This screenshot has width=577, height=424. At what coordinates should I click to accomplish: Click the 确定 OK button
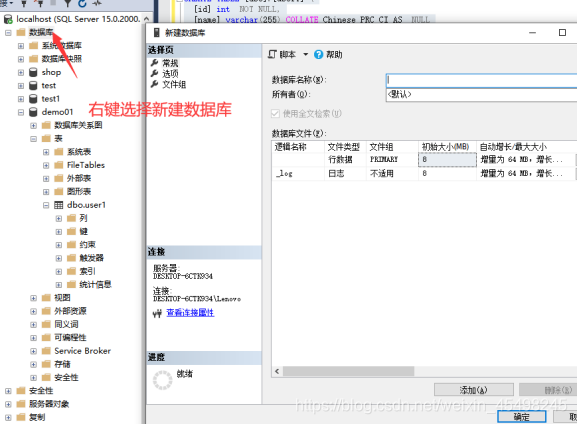521,417
